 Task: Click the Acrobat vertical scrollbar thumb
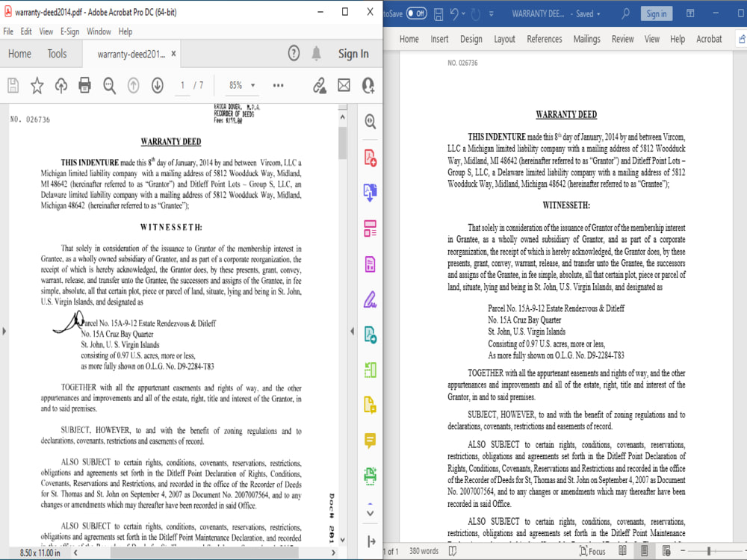(342, 143)
